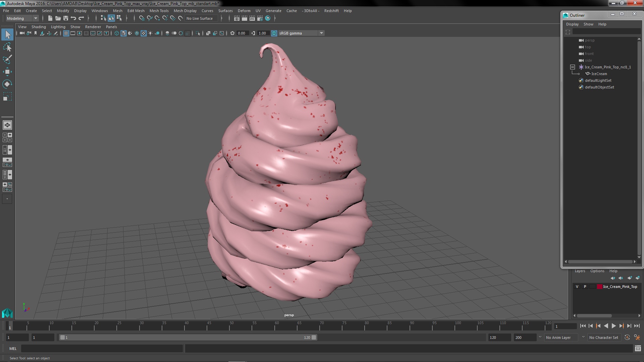Toggle P playback for Ice_Cream_Pink_Top layer

tap(585, 287)
